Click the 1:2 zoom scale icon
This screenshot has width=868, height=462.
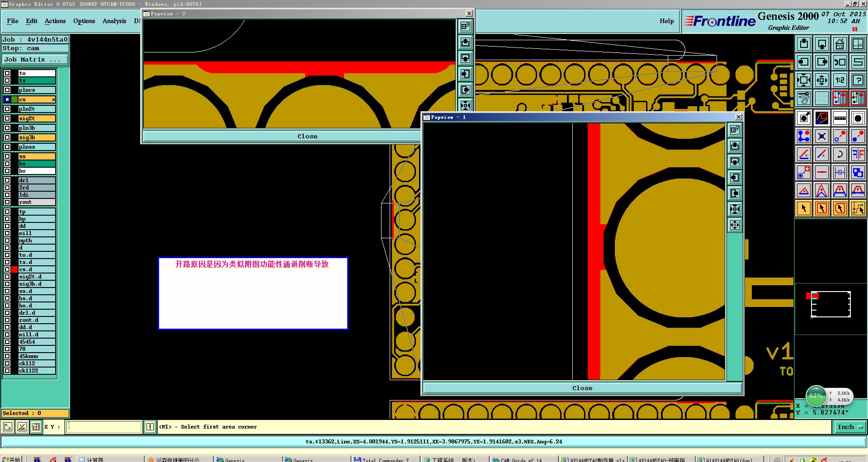840,80
